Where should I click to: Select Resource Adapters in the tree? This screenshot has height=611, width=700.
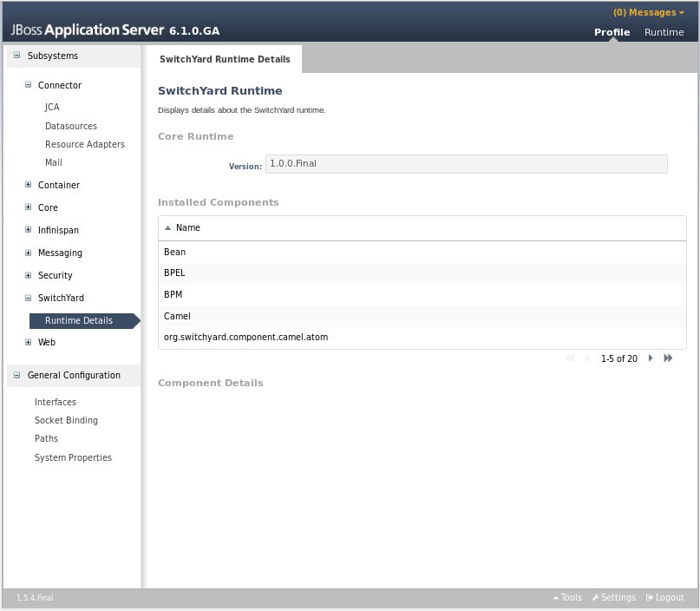pyautogui.click(x=85, y=144)
